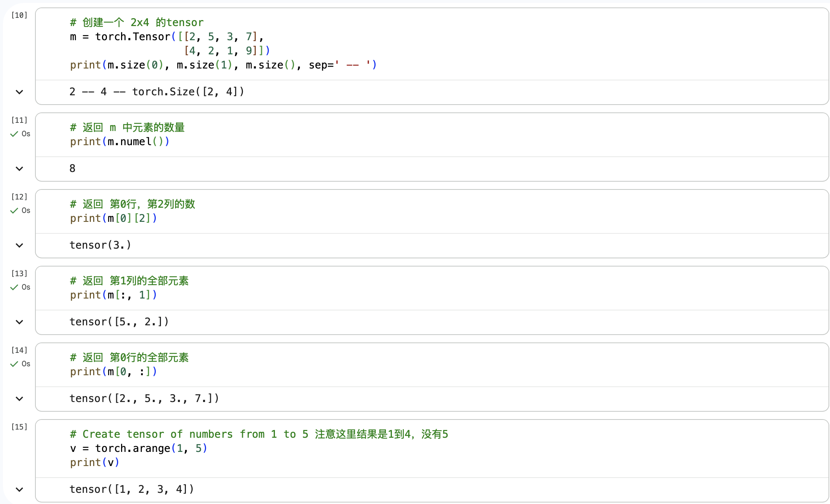Click the [12] cell number label
This screenshot has width=830, height=504.
19,197
